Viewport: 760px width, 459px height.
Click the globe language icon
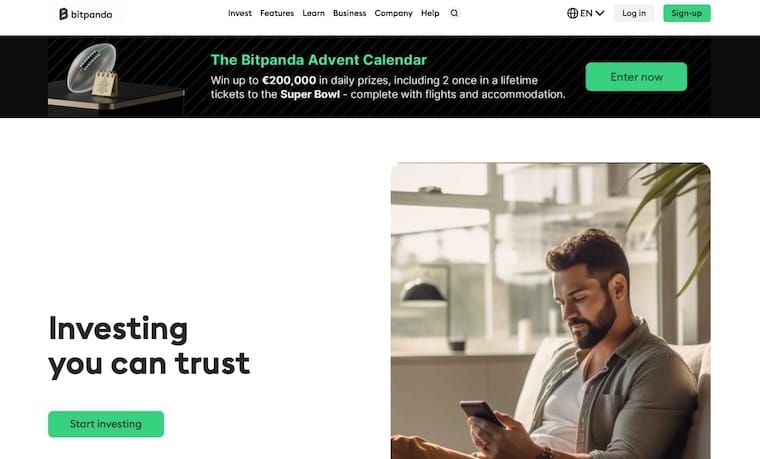click(572, 13)
